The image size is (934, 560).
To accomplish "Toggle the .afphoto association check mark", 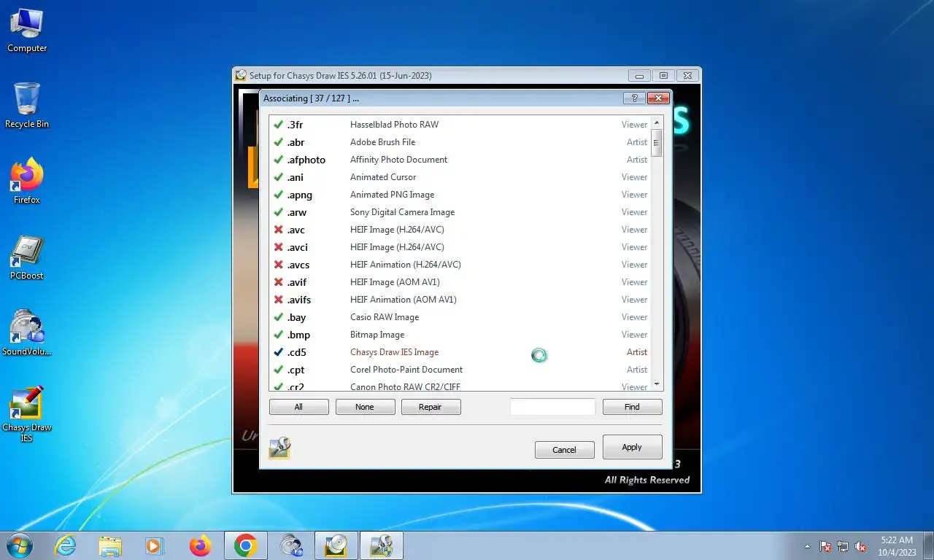I will pyautogui.click(x=278, y=160).
